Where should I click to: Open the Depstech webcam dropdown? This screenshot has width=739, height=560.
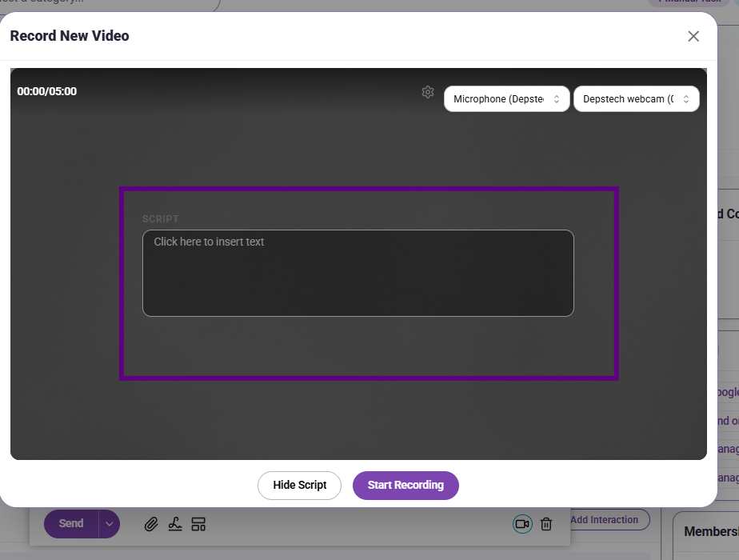click(637, 99)
